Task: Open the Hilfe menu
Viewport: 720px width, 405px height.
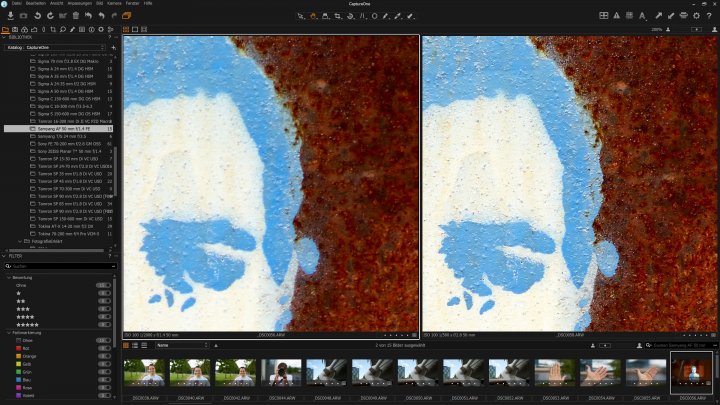Action: coord(148,3)
